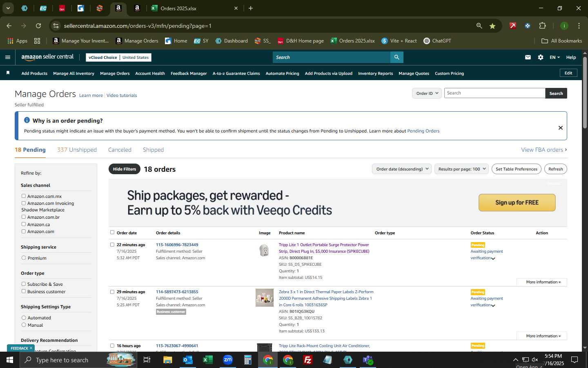This screenshot has height=368, width=588.
Task: Open a new browser tab
Action: pyautogui.click(x=251, y=8)
